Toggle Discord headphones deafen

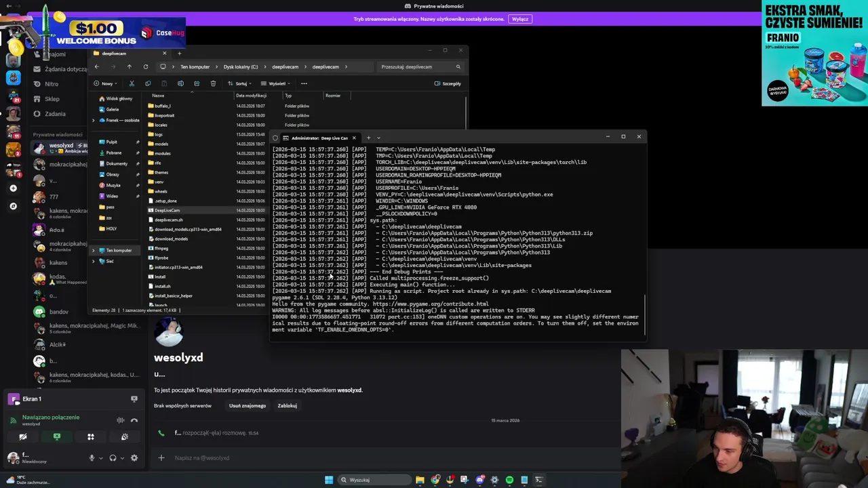click(x=113, y=457)
